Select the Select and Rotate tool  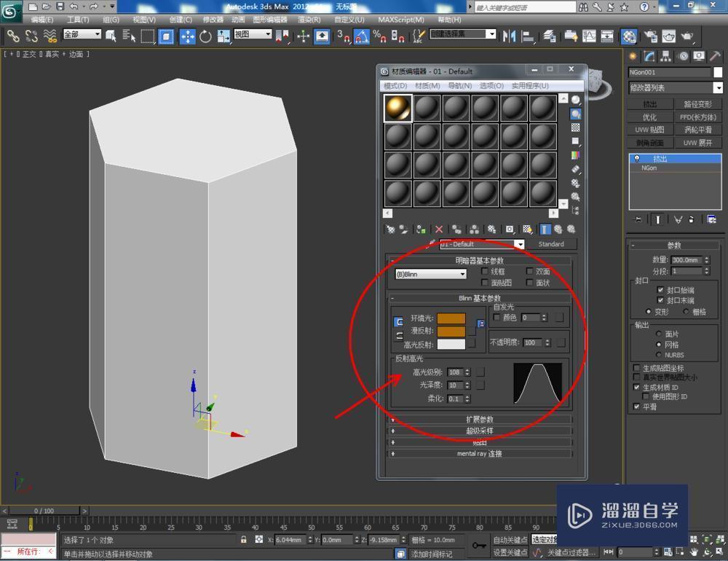[207, 36]
